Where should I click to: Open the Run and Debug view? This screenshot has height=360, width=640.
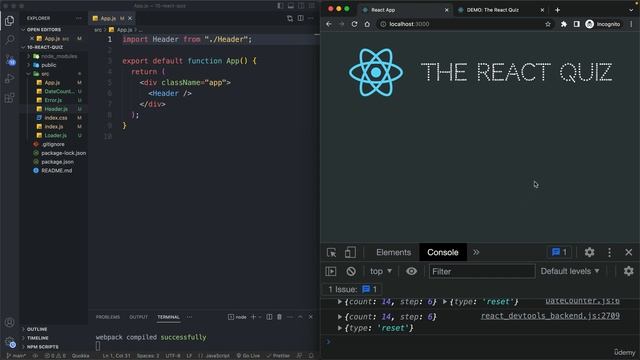click(x=9, y=78)
